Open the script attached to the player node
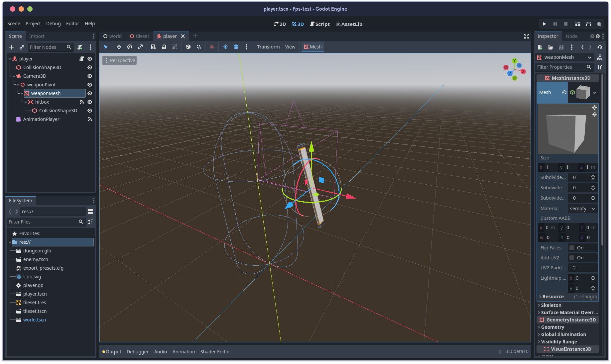 (x=82, y=58)
